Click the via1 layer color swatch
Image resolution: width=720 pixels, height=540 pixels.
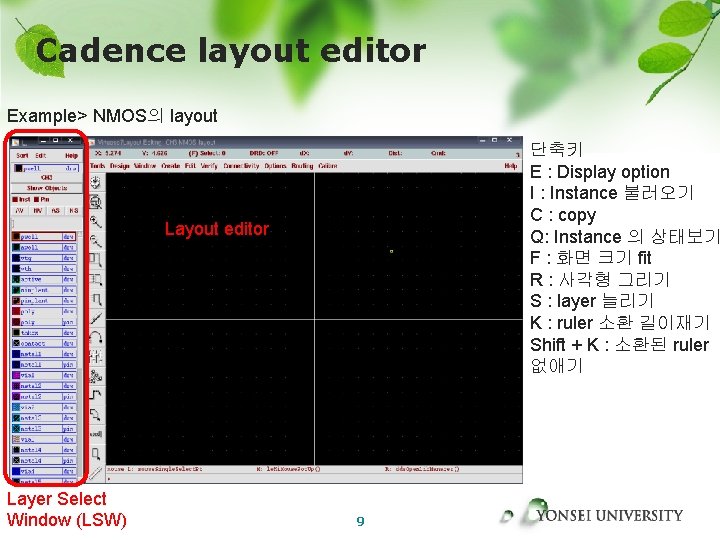(x=16, y=375)
